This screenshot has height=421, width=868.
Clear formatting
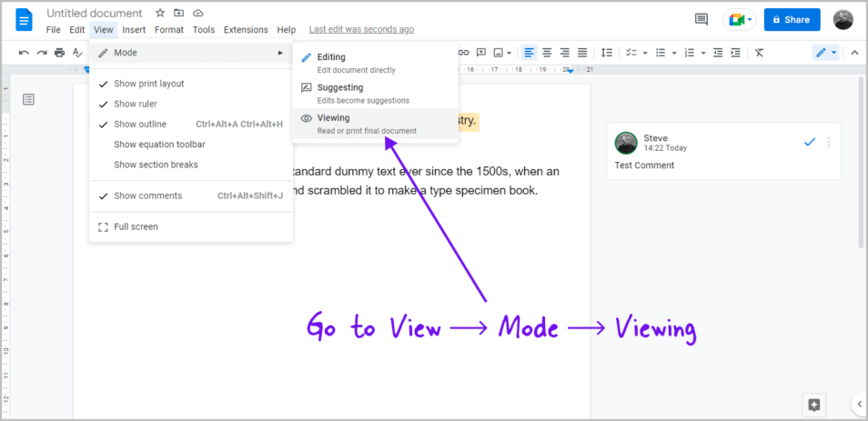tap(760, 53)
